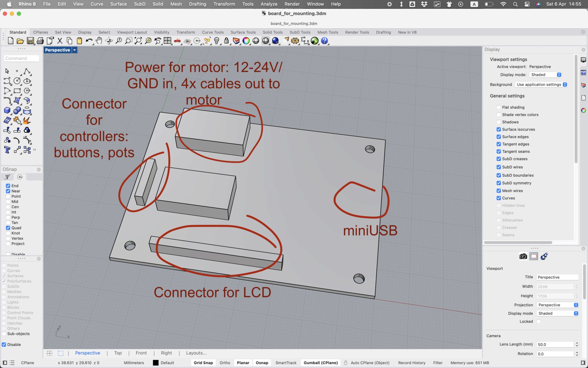Select the Box solid tool

(x=7, y=111)
